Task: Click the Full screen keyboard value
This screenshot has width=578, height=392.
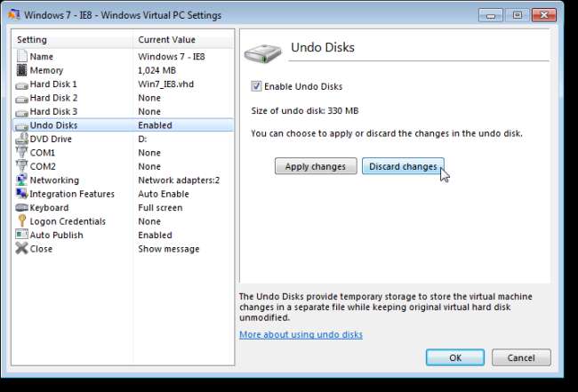Action: tap(160, 207)
